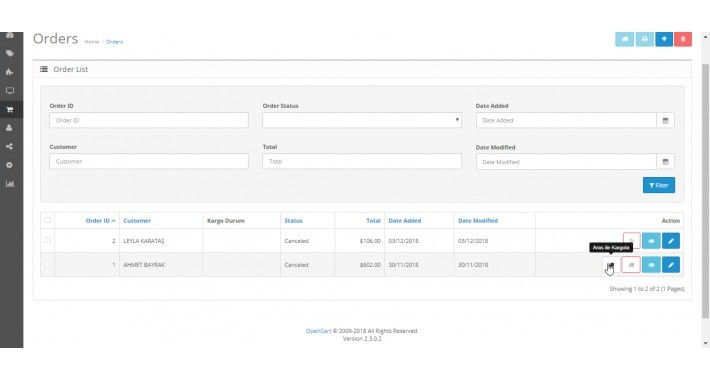Viewport: 710px width, 380px height.
Task: Select the LEYLA KARATAŞ customer cell
Action: tap(161, 241)
